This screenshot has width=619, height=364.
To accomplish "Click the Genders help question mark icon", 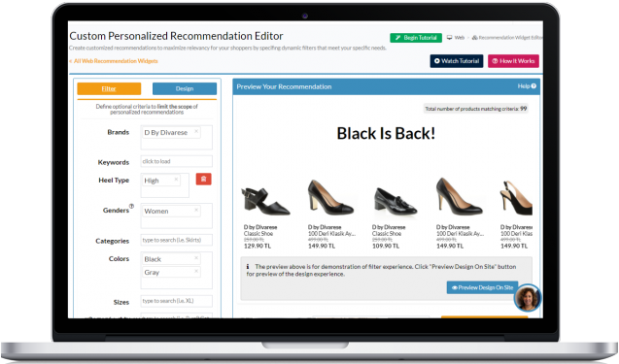I will click(x=131, y=206).
